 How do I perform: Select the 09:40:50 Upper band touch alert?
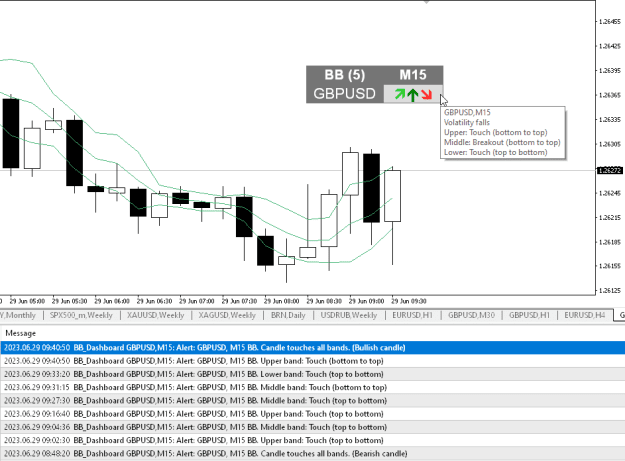[312, 361]
